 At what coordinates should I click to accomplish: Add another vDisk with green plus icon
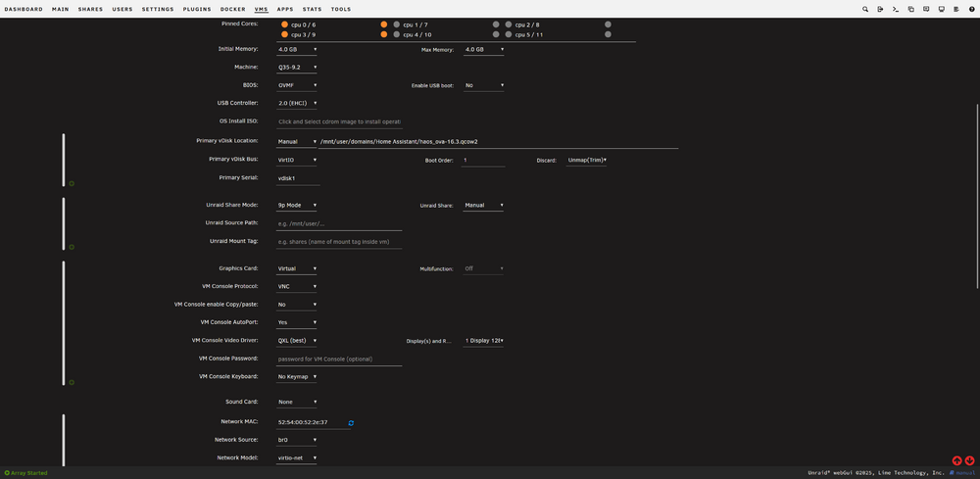click(72, 183)
